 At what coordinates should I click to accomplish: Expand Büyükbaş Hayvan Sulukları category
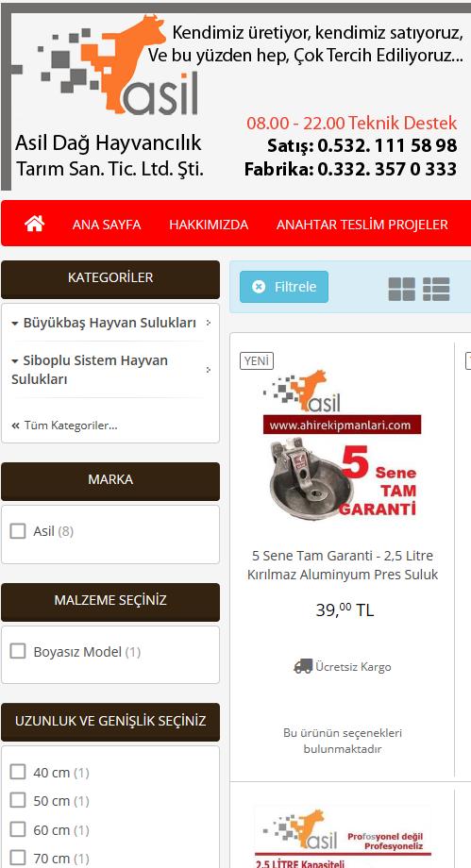click(104, 323)
